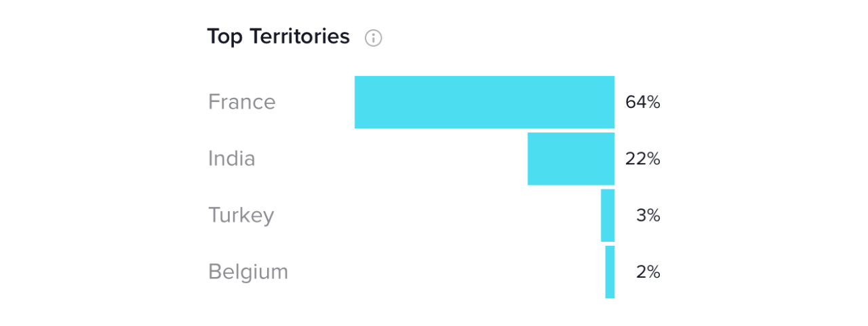868x326 pixels.
Task: Select the thin Belgium bar
Action: tap(610, 272)
